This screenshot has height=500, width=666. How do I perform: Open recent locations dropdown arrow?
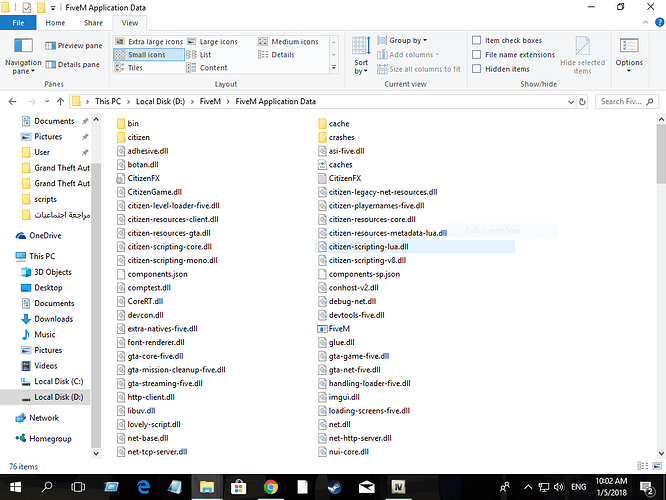47,102
